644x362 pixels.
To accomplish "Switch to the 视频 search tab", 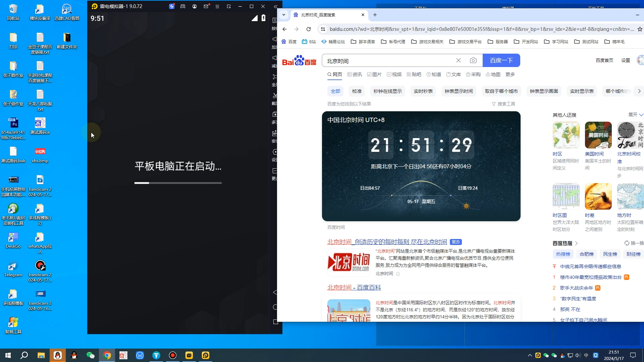I will 394,74.
